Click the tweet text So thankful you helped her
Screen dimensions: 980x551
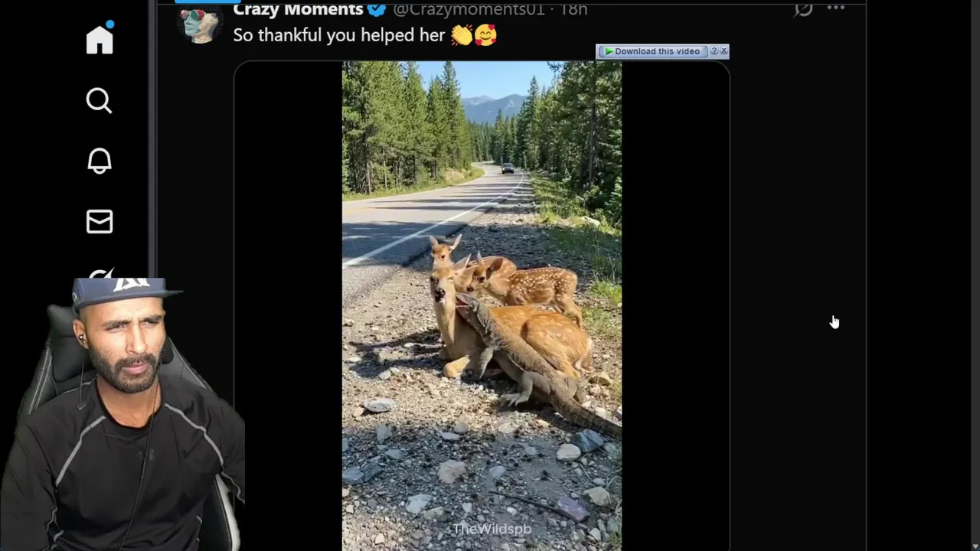pos(339,35)
